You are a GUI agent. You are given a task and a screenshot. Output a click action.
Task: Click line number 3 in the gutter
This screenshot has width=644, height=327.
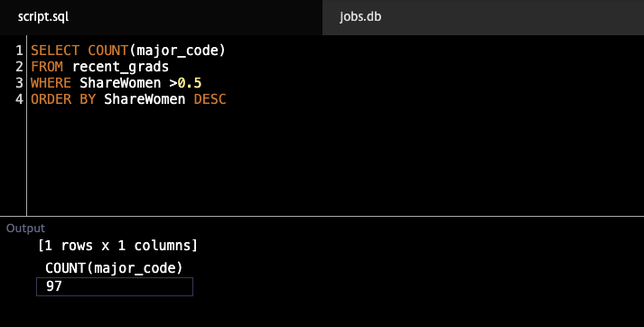pos(19,83)
